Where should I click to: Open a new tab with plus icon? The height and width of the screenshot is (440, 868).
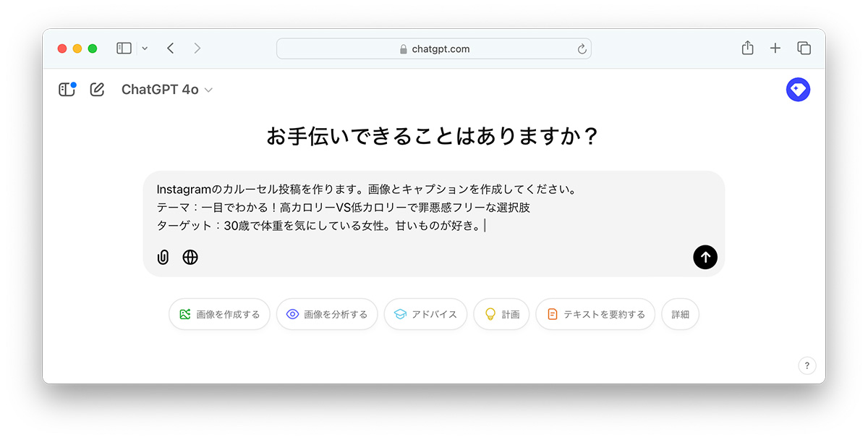pos(775,48)
